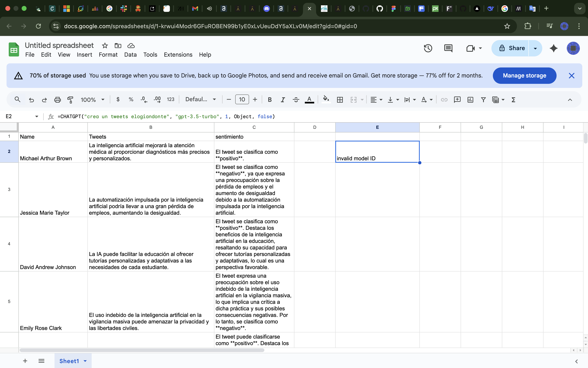
Task: Open the borders menu
Action: click(x=340, y=100)
